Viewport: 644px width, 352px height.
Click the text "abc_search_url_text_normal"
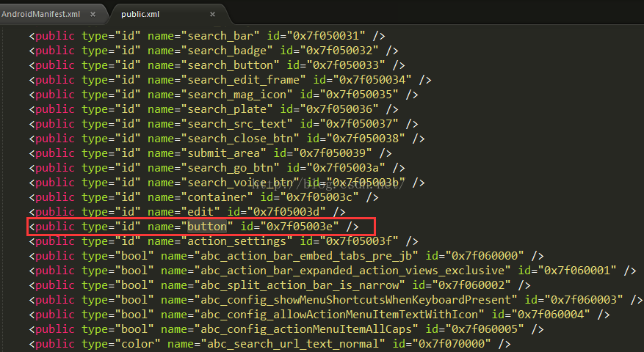(x=293, y=344)
